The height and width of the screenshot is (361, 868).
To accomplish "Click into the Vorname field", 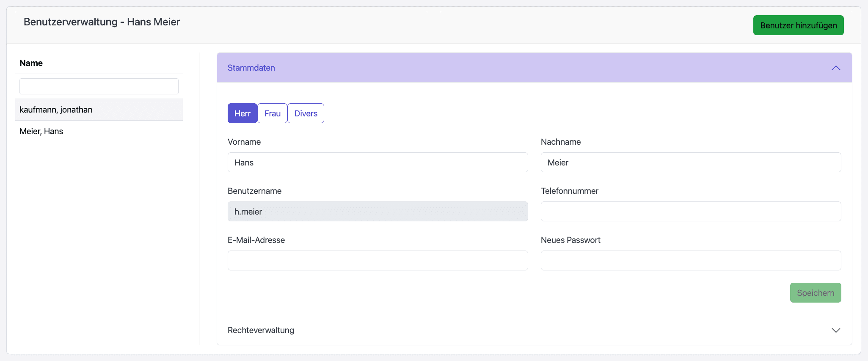I will (378, 163).
